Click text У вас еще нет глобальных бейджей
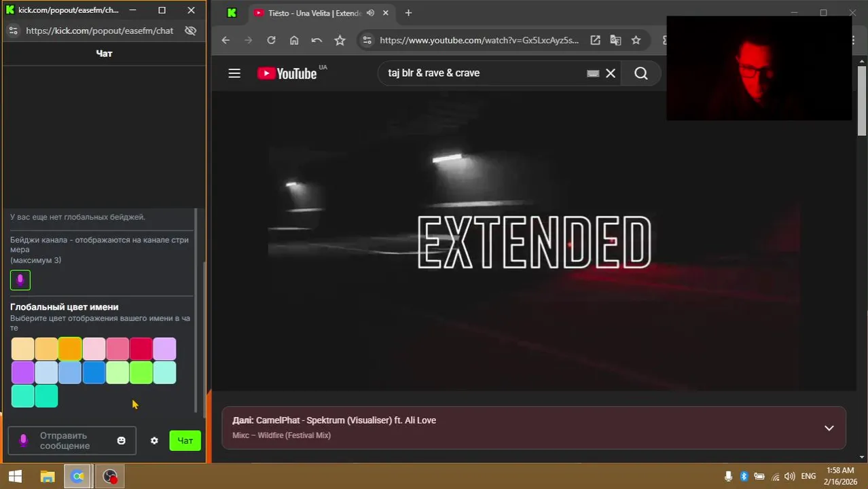The width and height of the screenshot is (868, 489). point(77,217)
